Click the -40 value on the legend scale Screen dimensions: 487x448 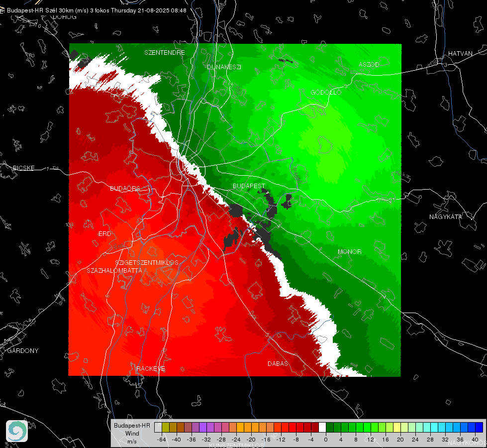(177, 440)
